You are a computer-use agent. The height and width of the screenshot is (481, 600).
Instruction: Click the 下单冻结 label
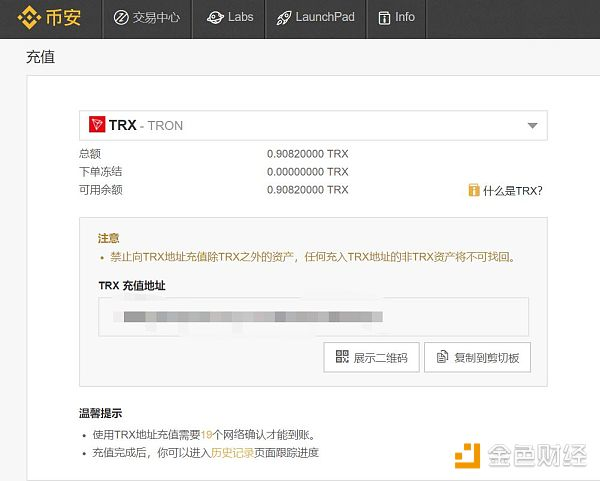[101, 172]
